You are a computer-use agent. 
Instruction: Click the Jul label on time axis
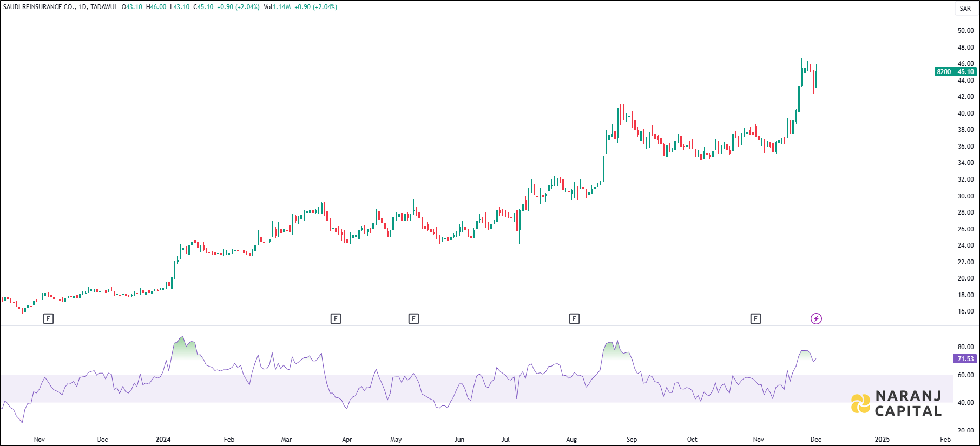505,440
